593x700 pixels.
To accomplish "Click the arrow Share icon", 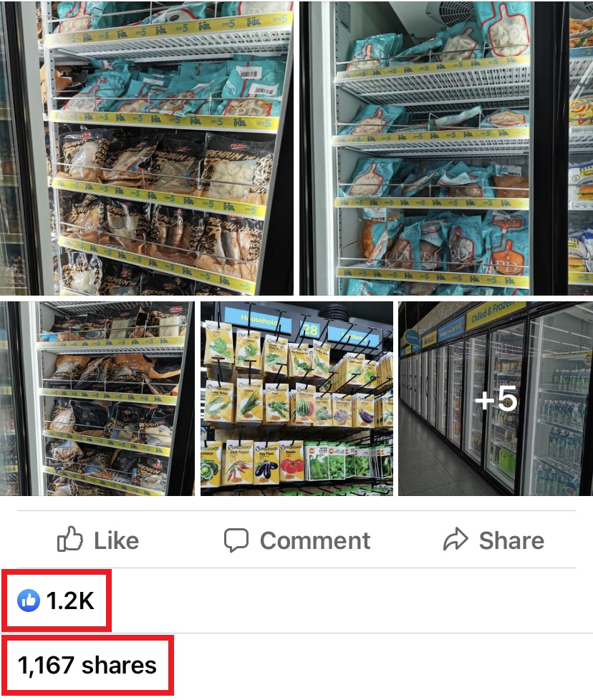I will 455,539.
